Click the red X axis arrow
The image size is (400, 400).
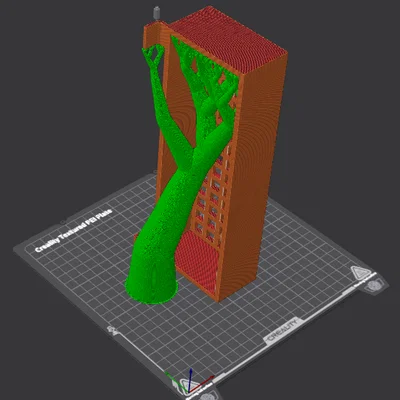tap(202, 383)
